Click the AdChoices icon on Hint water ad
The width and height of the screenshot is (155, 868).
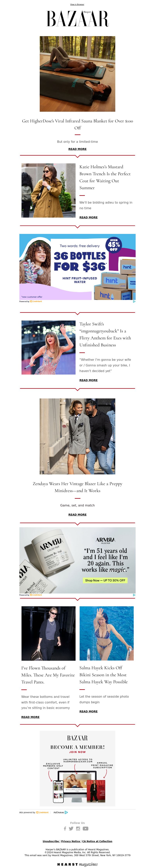tap(134, 302)
